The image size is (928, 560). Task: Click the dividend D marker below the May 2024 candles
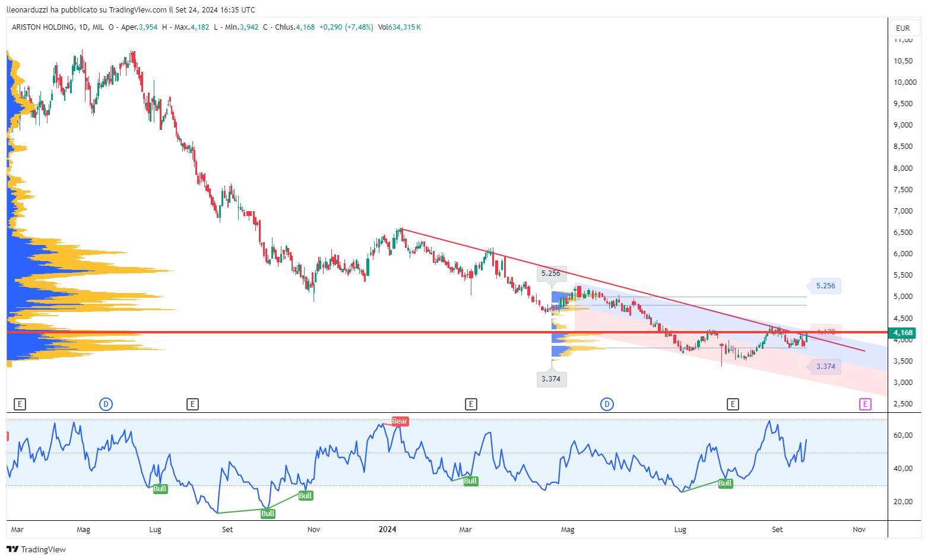607,404
